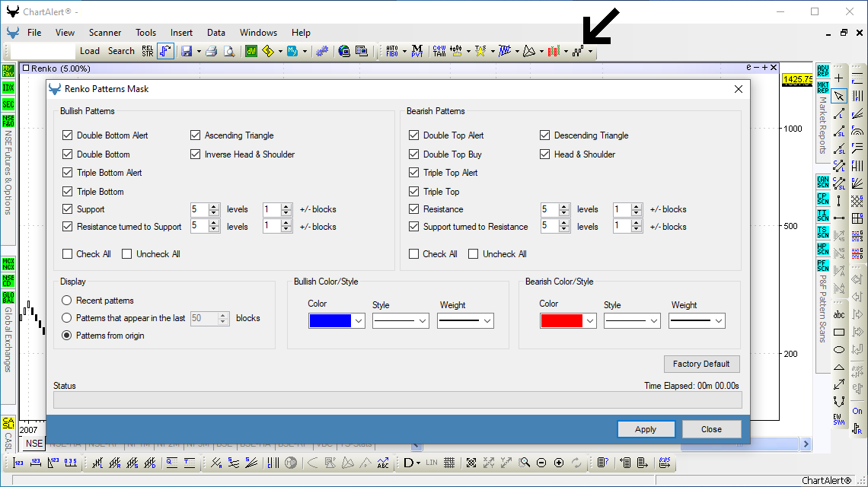868x487 pixels.
Task: Click the purple gears settings icon
Action: pyautogui.click(x=321, y=51)
